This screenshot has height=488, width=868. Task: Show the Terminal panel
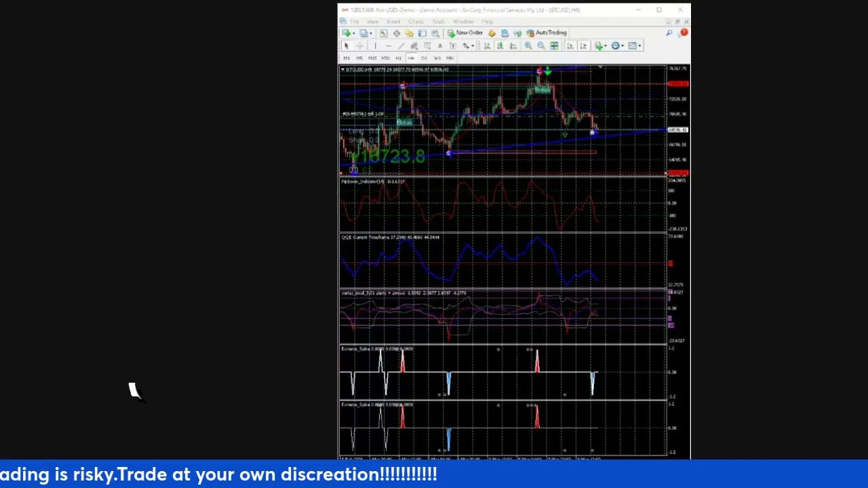422,33
